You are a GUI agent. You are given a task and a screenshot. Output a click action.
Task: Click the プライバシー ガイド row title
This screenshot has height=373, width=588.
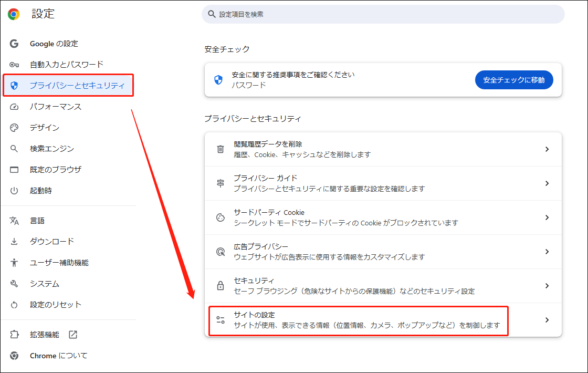point(265,178)
